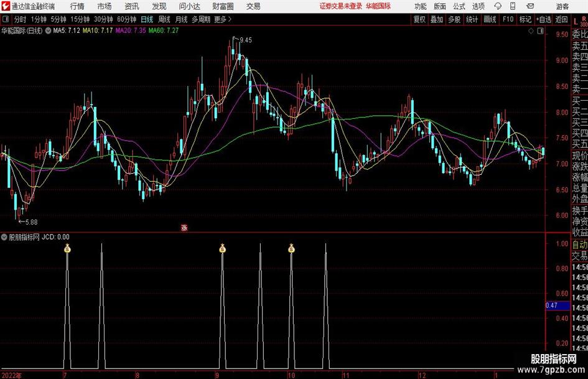This screenshot has width=588, height=379.
Task: Click the 华能国际(日线) chart title
Action: tap(22, 30)
